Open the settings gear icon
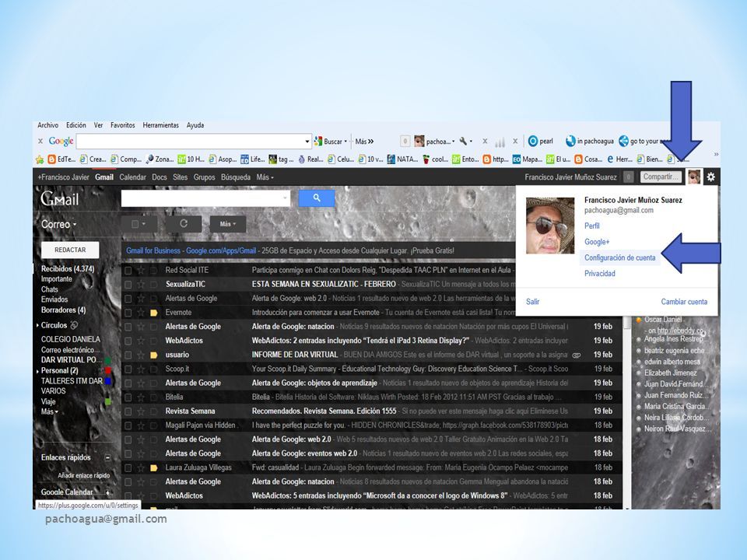This screenshot has width=747, height=560. click(x=710, y=177)
